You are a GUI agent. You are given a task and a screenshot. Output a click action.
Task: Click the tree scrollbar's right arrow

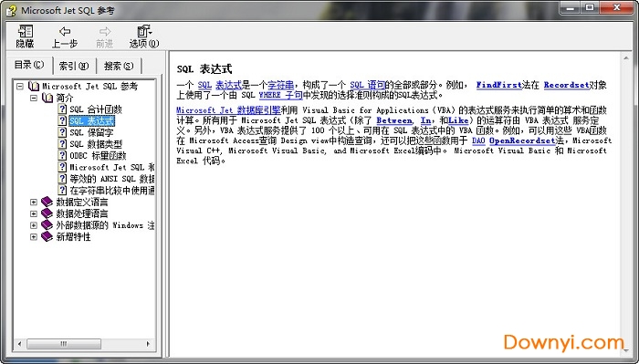pyautogui.click(x=148, y=344)
